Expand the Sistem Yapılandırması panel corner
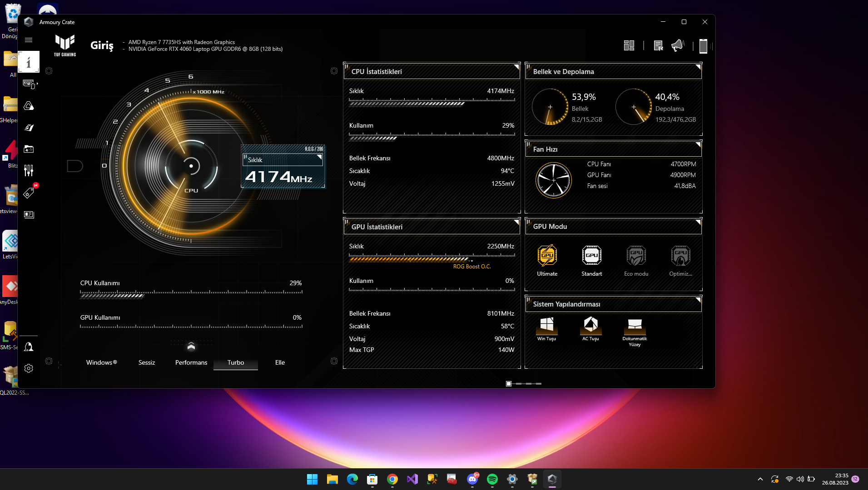The width and height of the screenshot is (868, 490). pyautogui.click(x=698, y=300)
